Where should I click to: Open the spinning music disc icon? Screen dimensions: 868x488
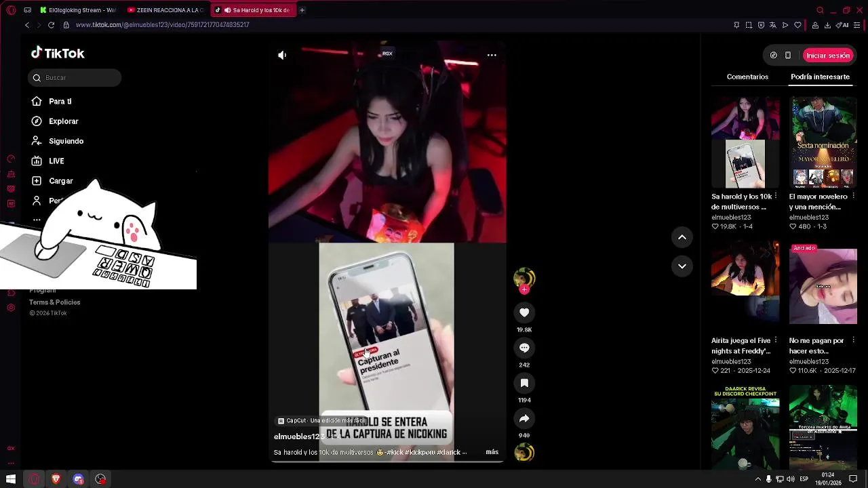[524, 452]
